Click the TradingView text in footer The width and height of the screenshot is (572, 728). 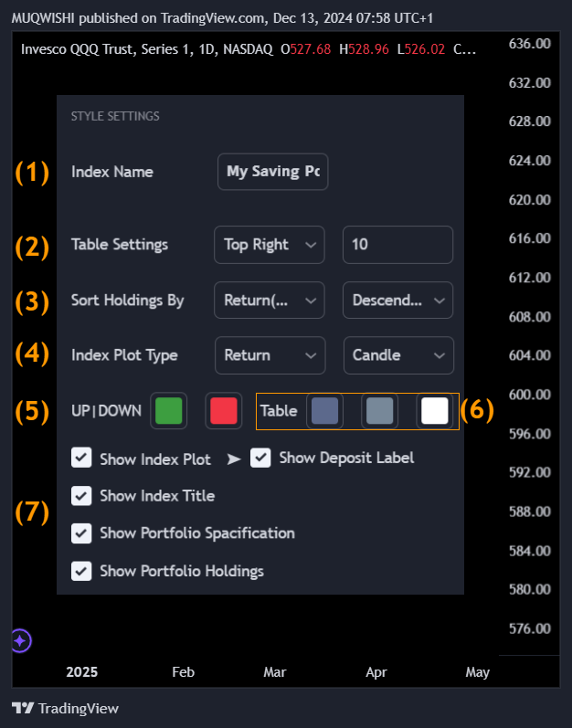79,709
